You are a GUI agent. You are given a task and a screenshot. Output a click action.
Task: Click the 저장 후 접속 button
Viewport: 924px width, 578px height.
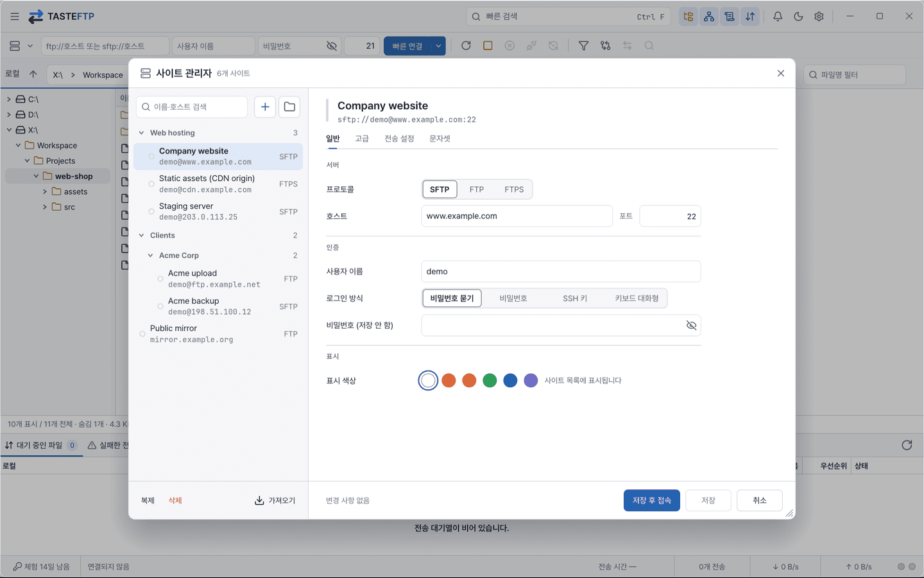pyautogui.click(x=652, y=500)
